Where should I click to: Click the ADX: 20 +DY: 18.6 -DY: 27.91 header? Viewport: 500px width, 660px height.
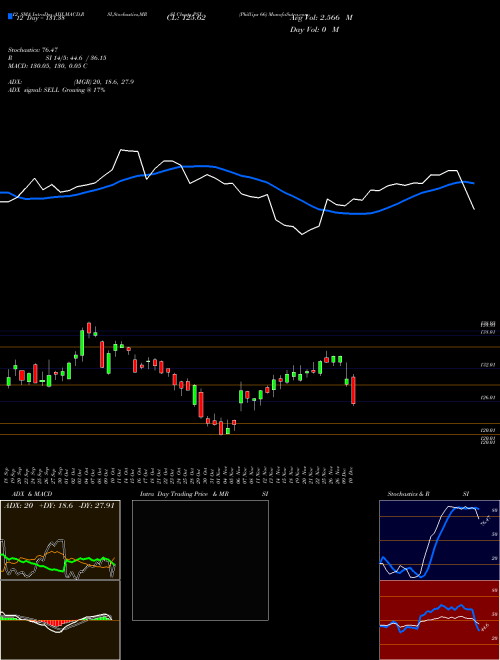(x=59, y=506)
